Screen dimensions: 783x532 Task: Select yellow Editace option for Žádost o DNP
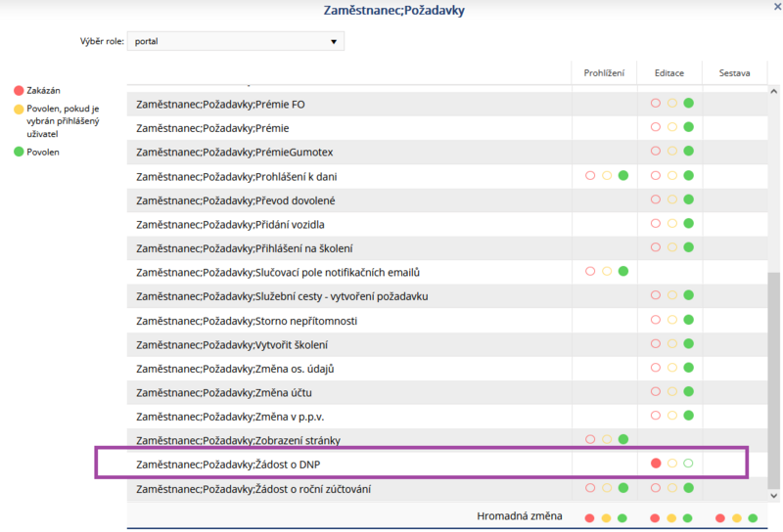[x=672, y=464]
